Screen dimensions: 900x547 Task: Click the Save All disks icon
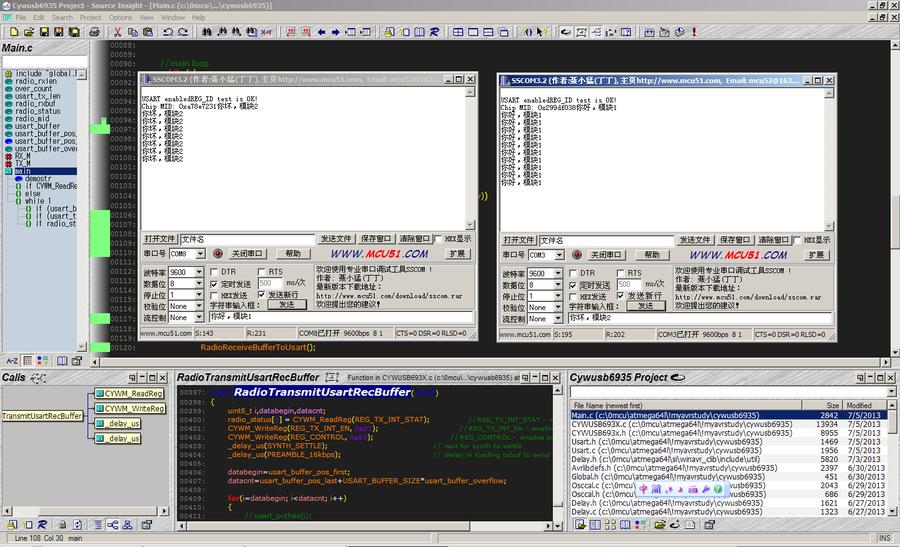[x=74, y=32]
